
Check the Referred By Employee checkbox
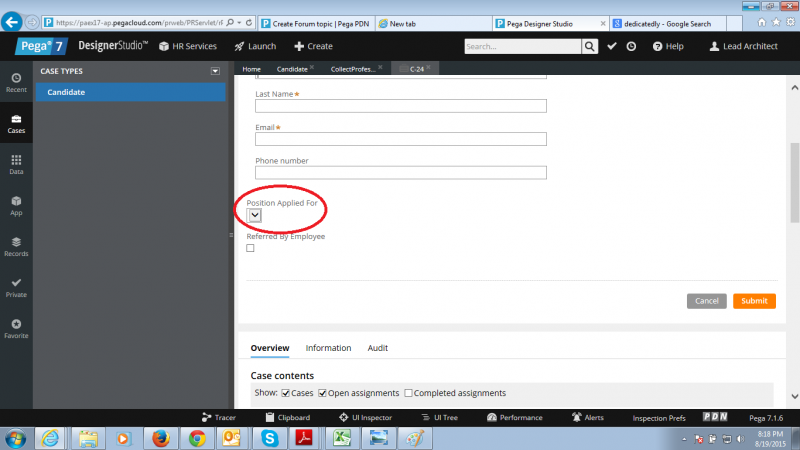point(250,248)
